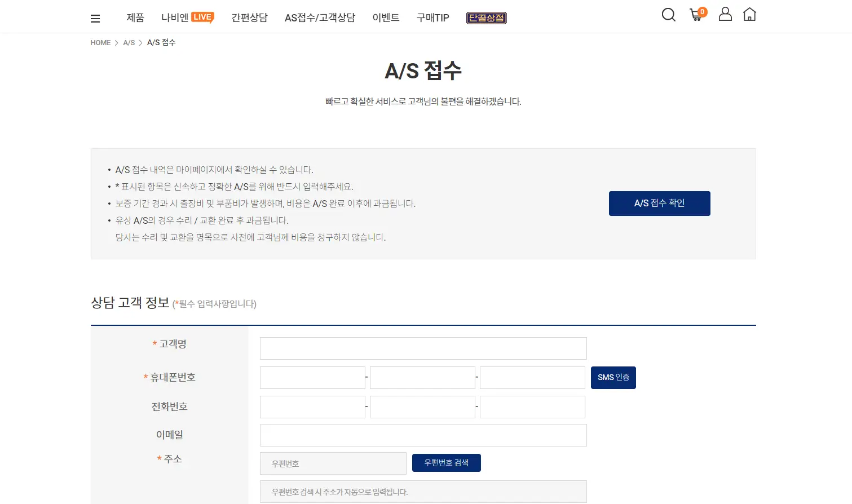Click the SMS 인증 button
This screenshot has width=852, height=504.
coord(613,377)
